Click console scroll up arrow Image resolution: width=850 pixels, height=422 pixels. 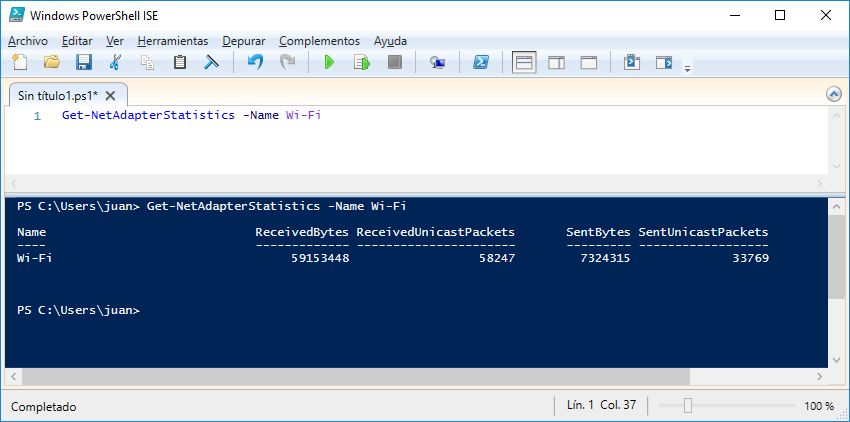pos(836,206)
